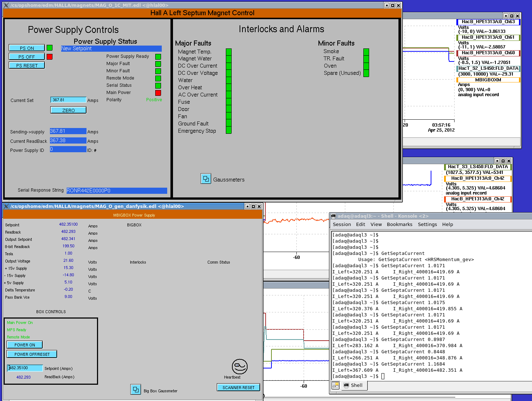Click the MBIGBOXM legend entry

point(488,80)
